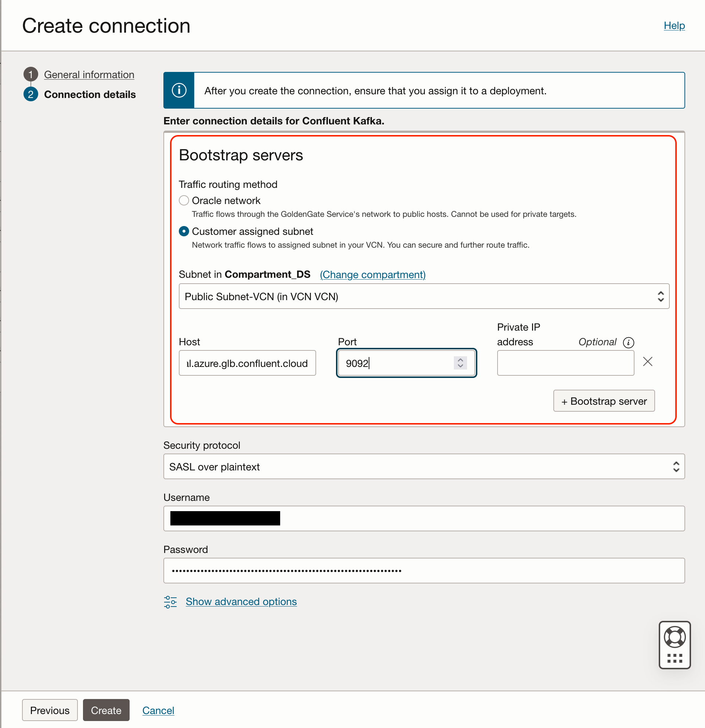Select the Customer assigned subnet option
705x728 pixels.
[184, 231]
